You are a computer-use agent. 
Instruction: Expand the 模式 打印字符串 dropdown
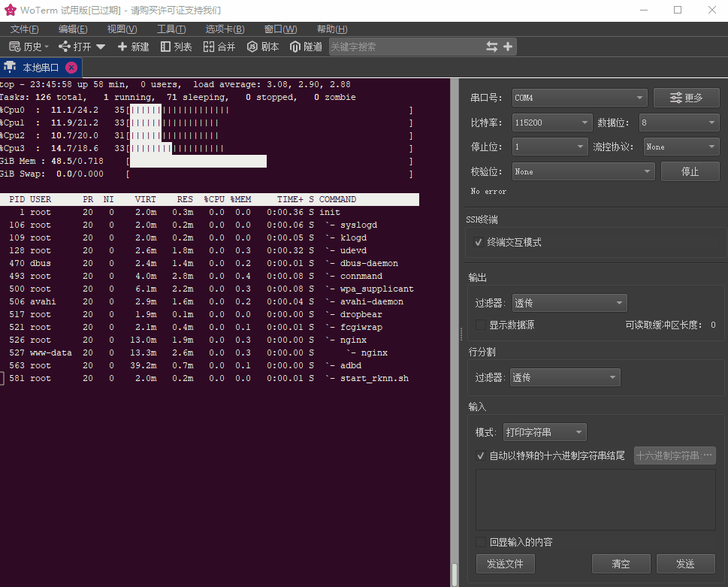point(545,432)
